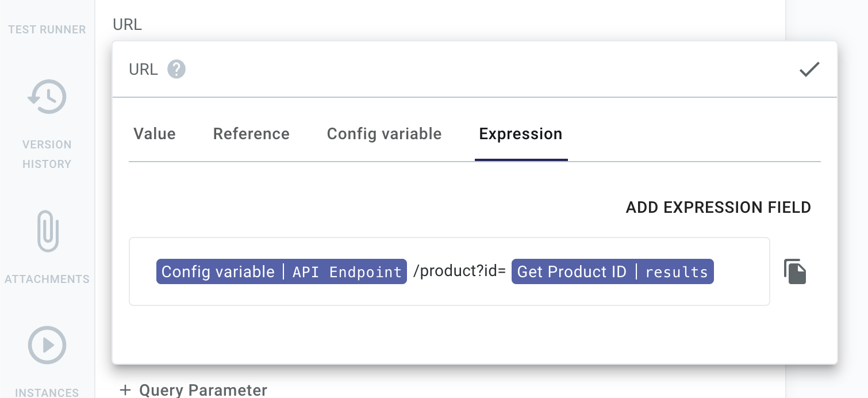Switch to the Value tab

tap(154, 133)
